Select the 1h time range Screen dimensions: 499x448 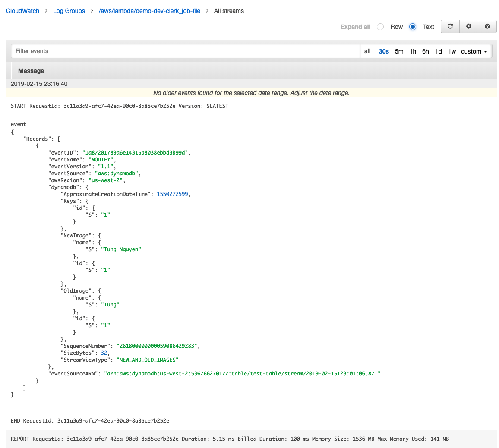413,51
